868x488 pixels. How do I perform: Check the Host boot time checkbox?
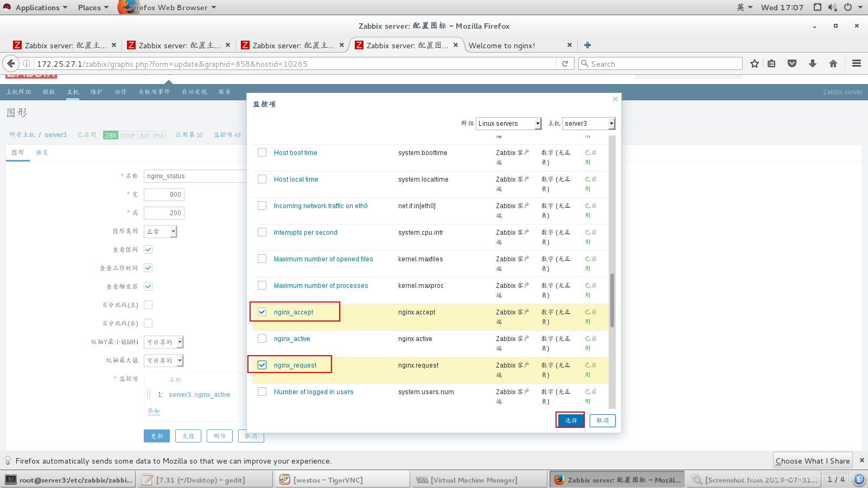click(262, 152)
